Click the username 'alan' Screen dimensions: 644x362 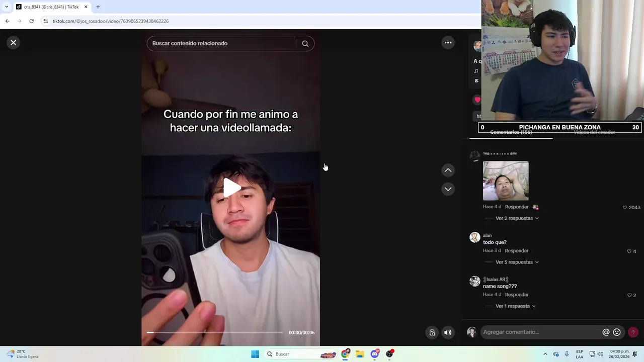(487, 235)
